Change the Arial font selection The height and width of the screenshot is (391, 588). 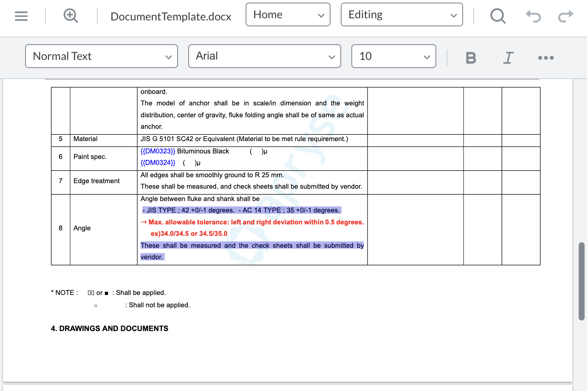click(264, 56)
